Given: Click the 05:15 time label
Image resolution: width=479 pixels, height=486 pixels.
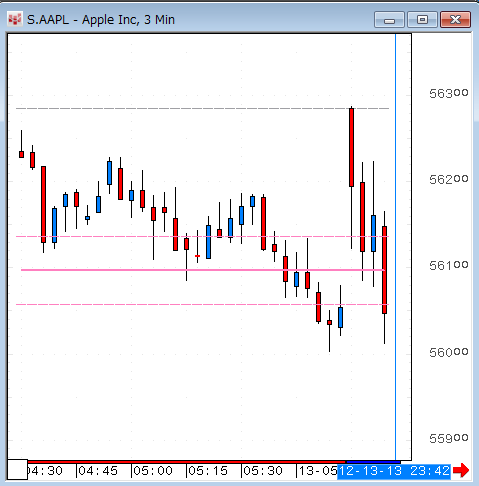Looking at the screenshot, I should pos(208,471).
